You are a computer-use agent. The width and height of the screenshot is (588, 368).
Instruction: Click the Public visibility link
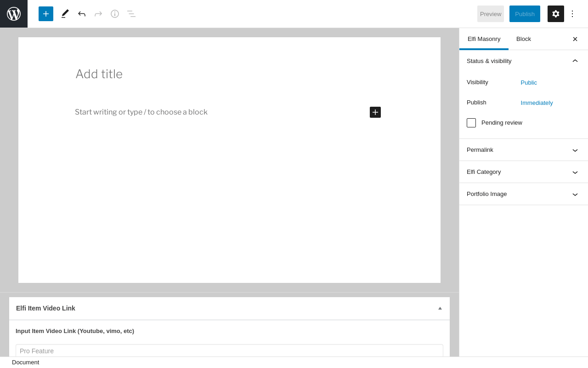[x=529, y=83]
